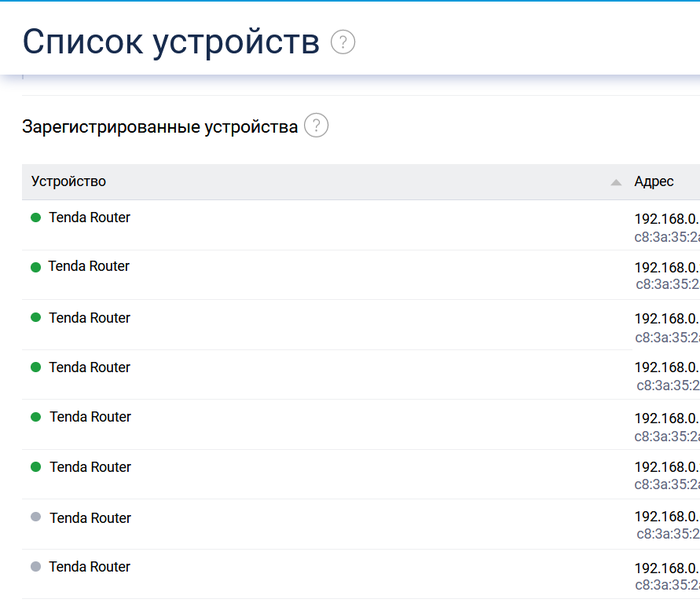
Task: Click green status dot of third Tenda Router
Action: coord(36,317)
